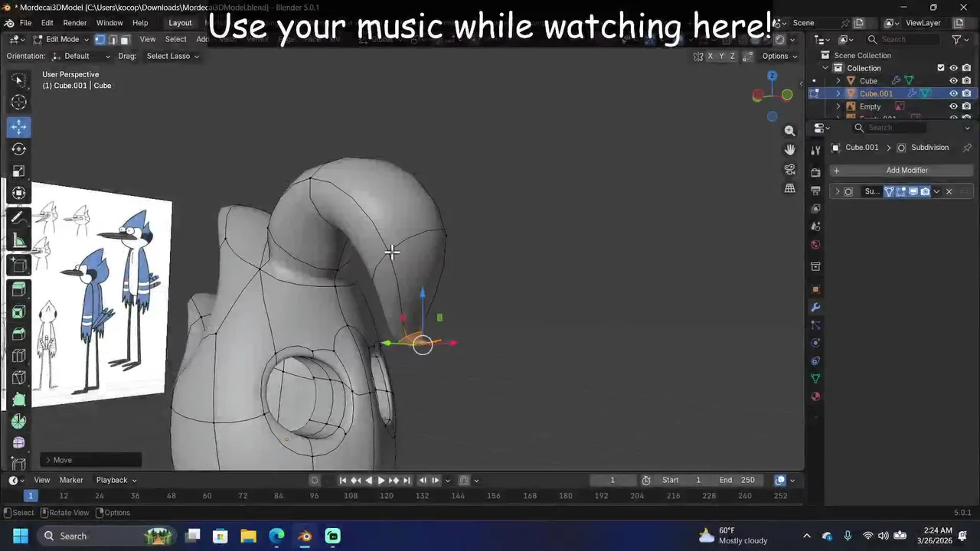Expand the Cube.001 outliner row
The image size is (980, 551).
[838, 93]
